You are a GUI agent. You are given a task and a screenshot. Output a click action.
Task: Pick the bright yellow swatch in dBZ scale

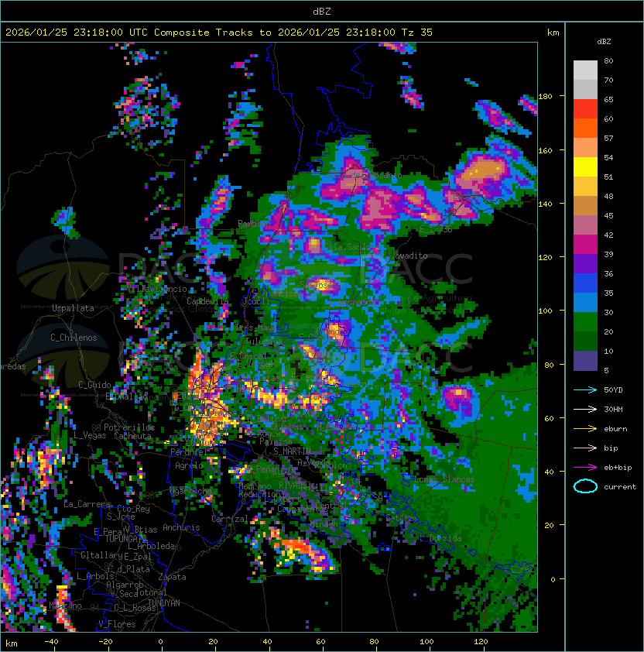[585, 167]
